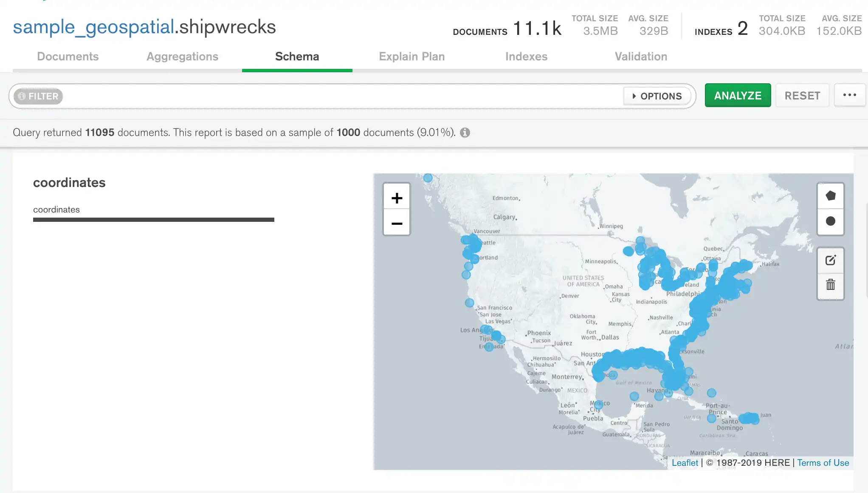Click the Terms of Use link
This screenshot has height=493, width=868.
(823, 462)
